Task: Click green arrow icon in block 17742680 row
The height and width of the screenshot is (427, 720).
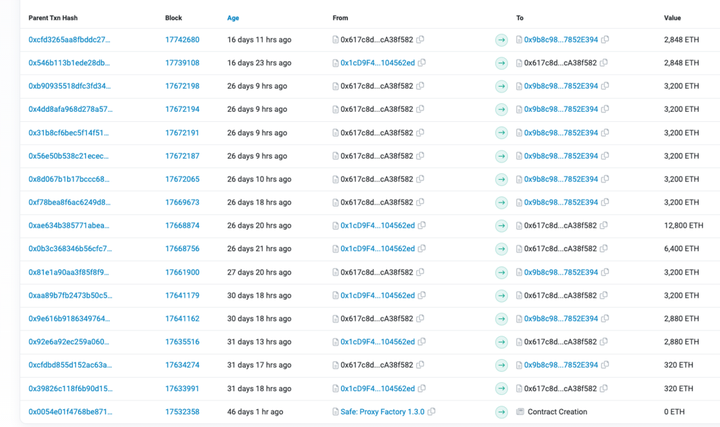Action: click(501, 40)
